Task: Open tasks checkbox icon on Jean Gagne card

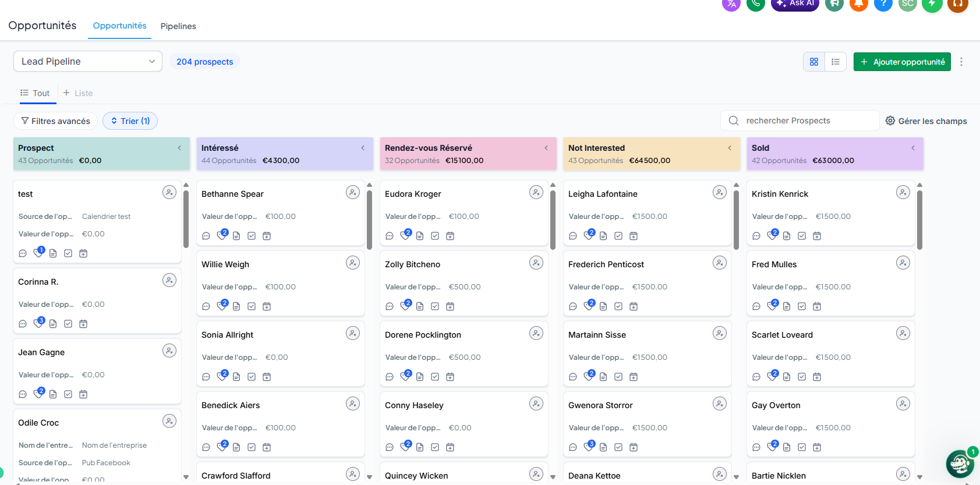Action: (68, 394)
